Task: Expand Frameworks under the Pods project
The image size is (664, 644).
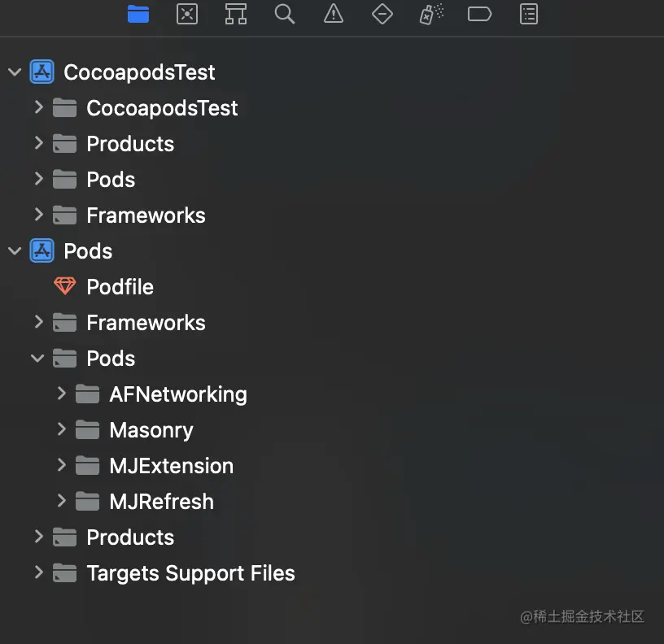Action: (38, 322)
